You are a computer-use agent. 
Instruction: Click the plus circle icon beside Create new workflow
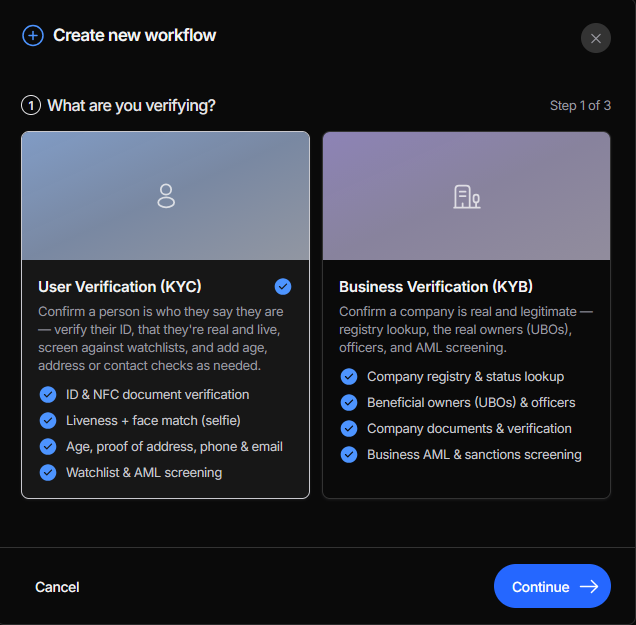(33, 36)
